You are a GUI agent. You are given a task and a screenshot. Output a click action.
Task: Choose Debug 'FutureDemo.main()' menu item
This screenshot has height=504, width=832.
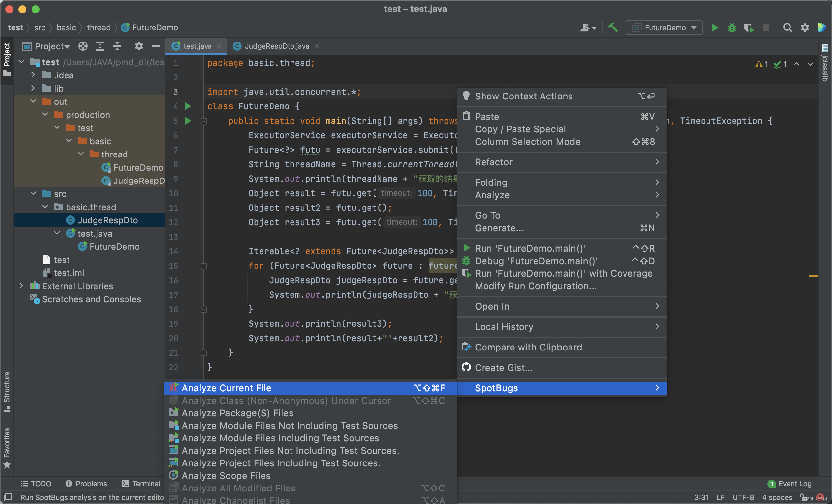click(x=562, y=261)
